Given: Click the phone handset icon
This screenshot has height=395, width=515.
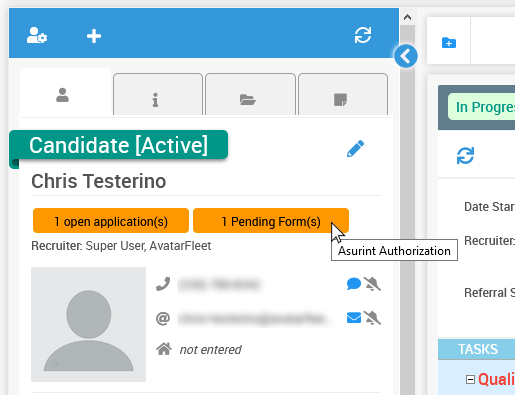Looking at the screenshot, I should [x=163, y=284].
